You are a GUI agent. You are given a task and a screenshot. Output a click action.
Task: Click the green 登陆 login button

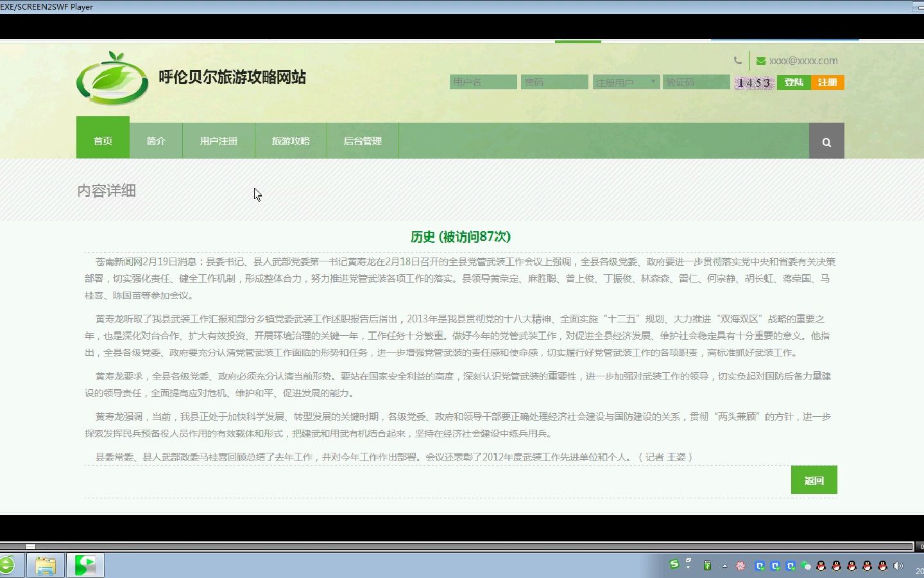[794, 82]
